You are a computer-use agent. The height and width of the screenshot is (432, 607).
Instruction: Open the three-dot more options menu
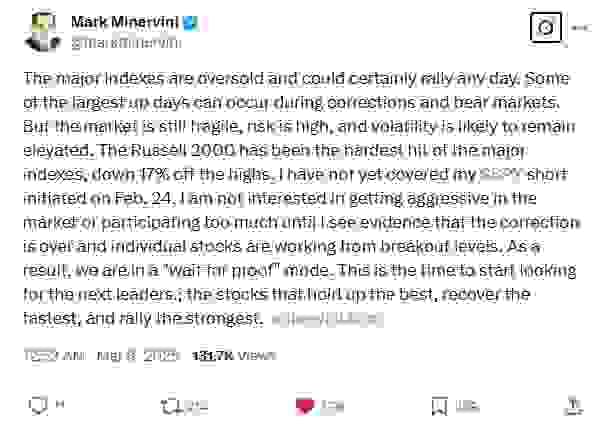click(581, 27)
